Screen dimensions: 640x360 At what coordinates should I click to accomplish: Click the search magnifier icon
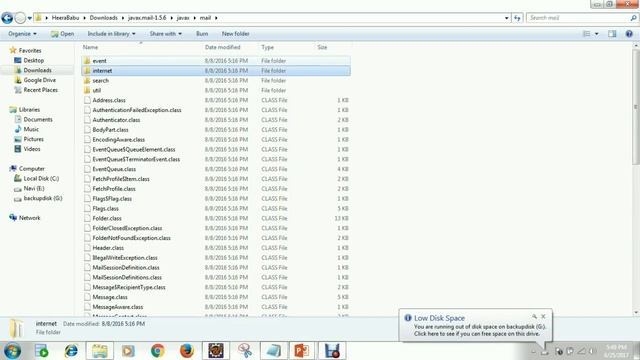(633, 18)
